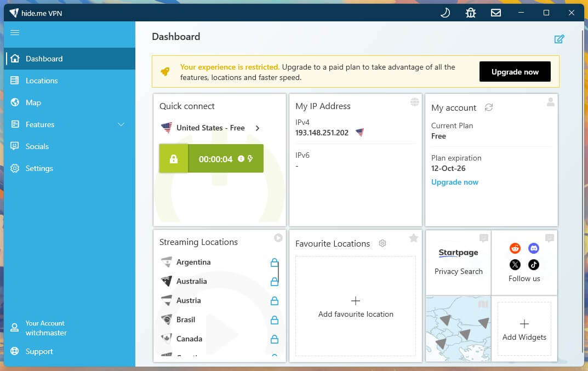Show connection info icon on timer

coord(241,159)
